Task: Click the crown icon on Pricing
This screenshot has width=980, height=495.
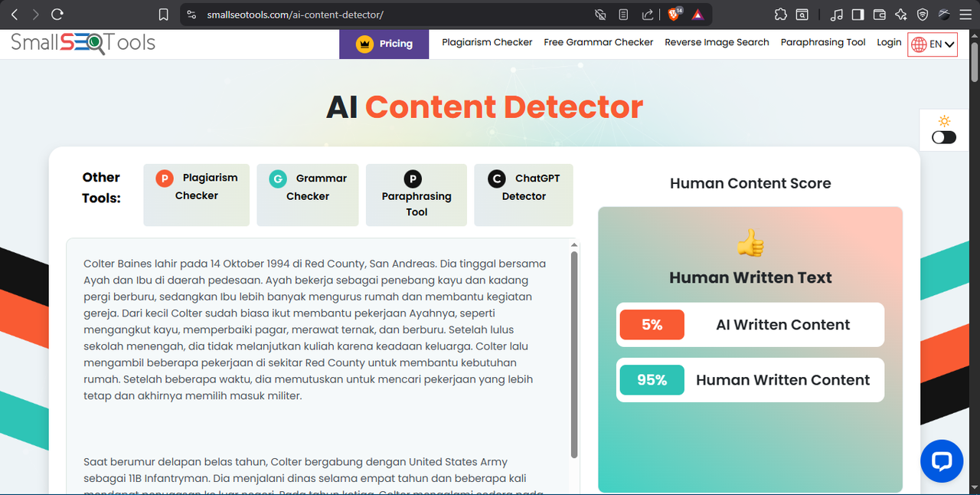Action: tap(364, 44)
